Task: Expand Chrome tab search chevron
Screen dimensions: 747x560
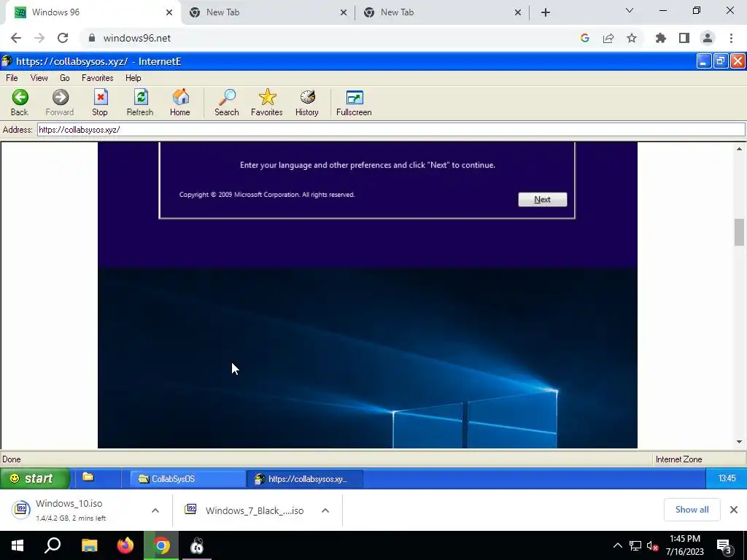Action: (630, 10)
